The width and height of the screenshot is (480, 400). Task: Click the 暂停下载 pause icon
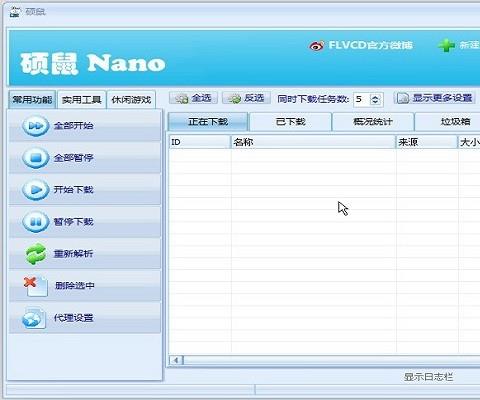click(x=35, y=222)
